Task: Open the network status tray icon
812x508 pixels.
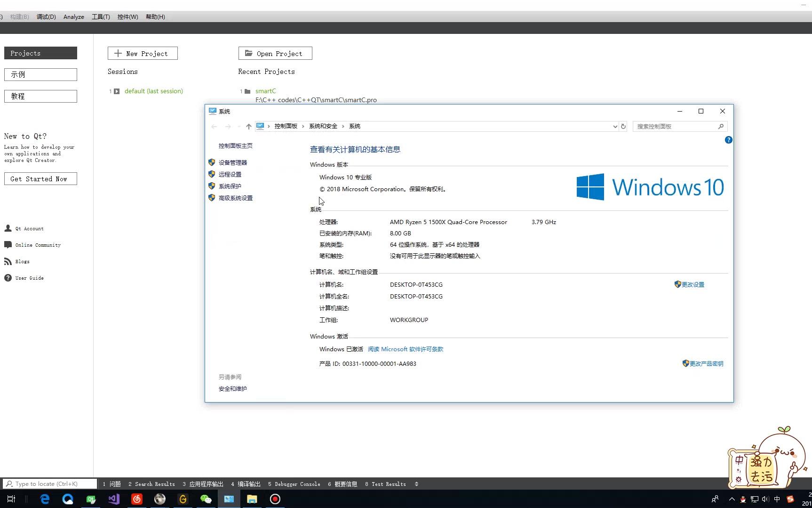Action: coord(755,499)
